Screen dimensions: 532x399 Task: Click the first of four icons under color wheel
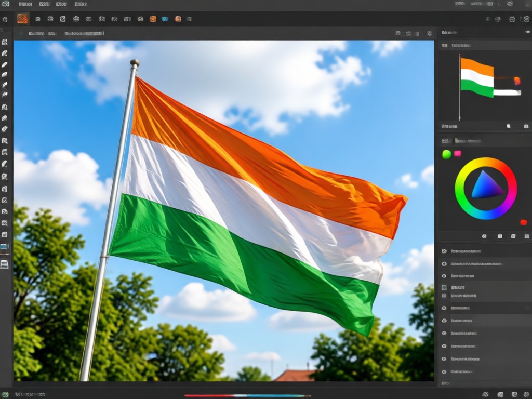[x=484, y=236]
